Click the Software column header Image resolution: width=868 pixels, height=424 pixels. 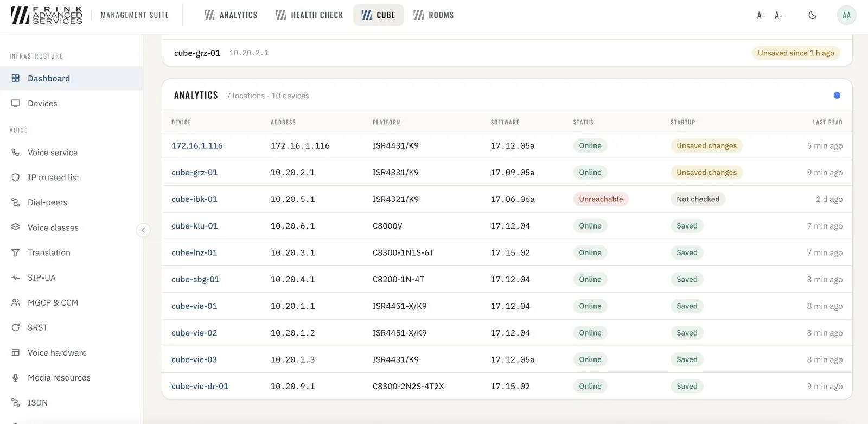[x=505, y=122]
